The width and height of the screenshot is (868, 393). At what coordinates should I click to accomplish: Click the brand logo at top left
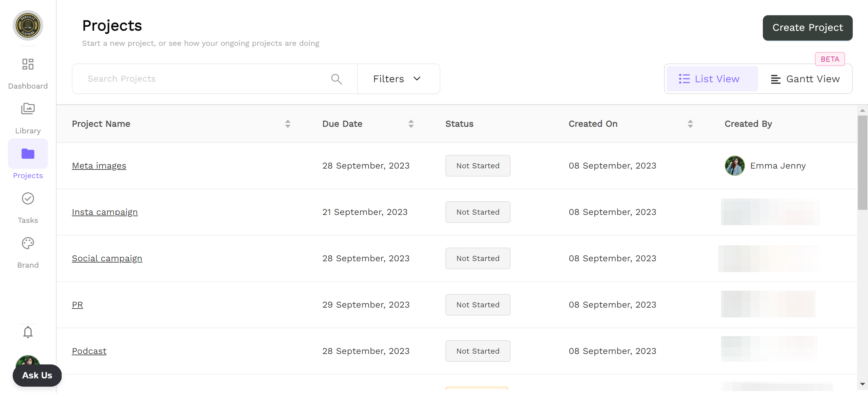pyautogui.click(x=28, y=26)
